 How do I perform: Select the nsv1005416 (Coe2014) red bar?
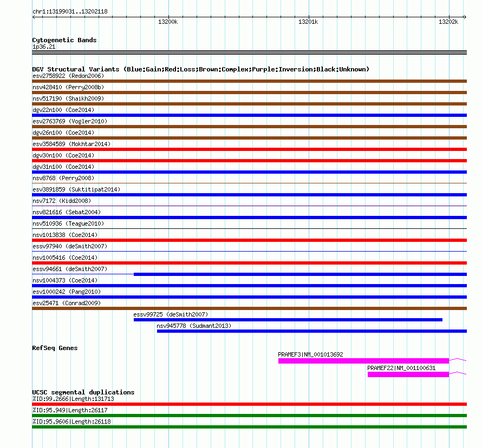point(249,263)
